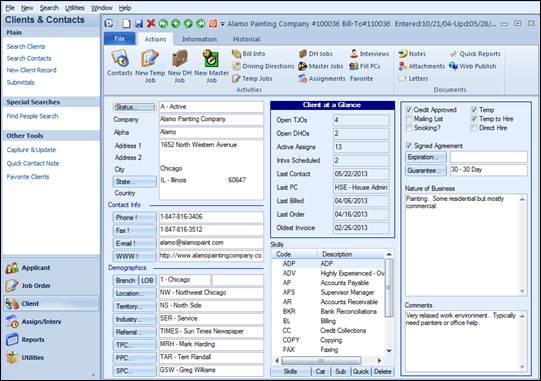The image size is (541, 381).
Task: Open Temp Jobs list
Action: pyautogui.click(x=252, y=79)
